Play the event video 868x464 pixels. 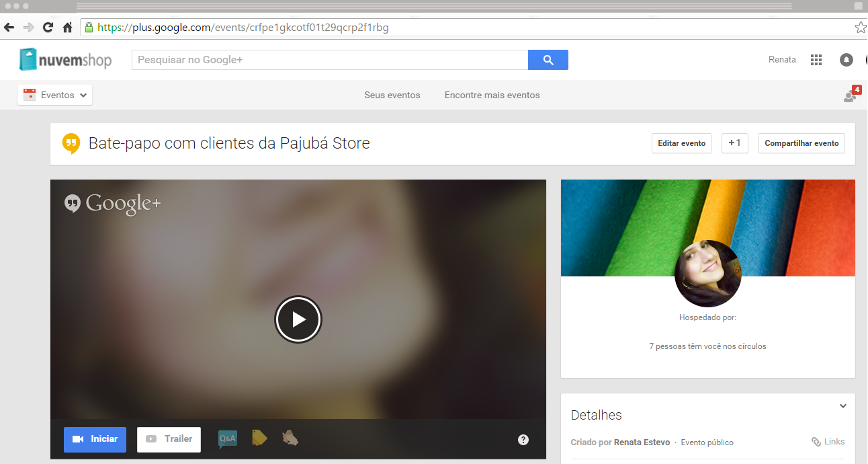298,319
